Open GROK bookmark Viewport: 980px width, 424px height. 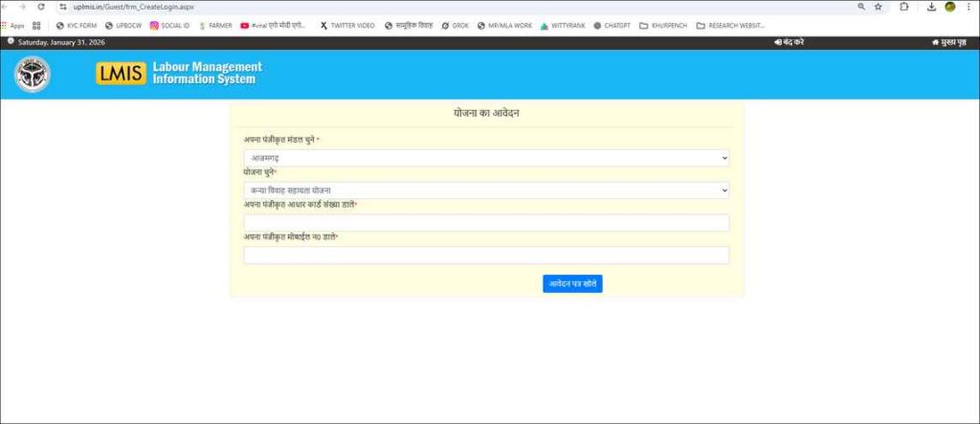pyautogui.click(x=455, y=26)
